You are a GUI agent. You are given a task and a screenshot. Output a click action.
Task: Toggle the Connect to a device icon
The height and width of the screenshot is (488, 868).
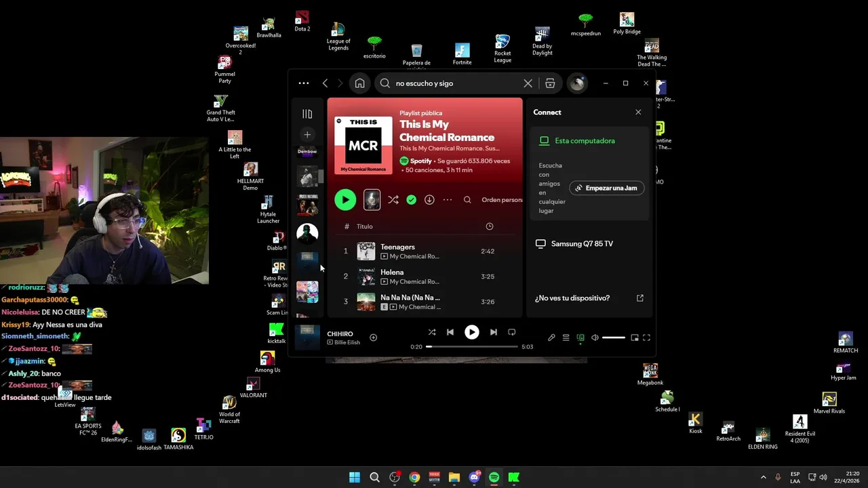(x=580, y=338)
